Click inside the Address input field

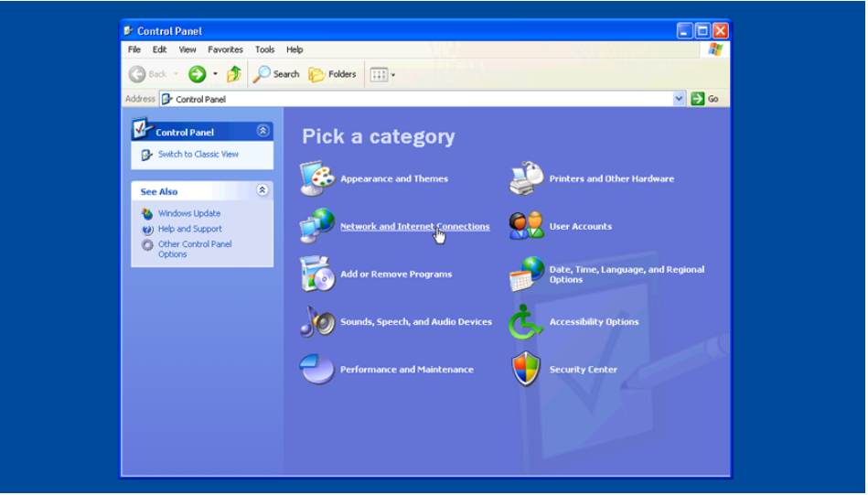pyautogui.click(x=423, y=99)
